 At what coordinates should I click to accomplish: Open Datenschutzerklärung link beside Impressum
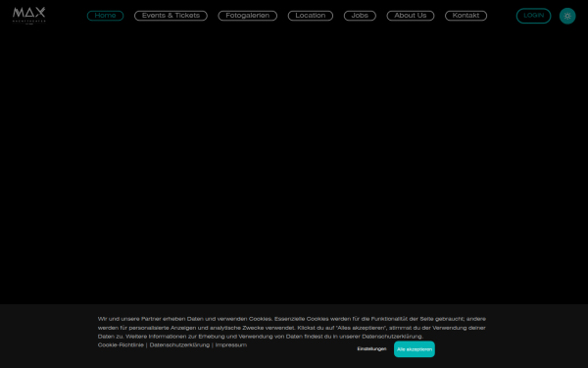point(179,345)
